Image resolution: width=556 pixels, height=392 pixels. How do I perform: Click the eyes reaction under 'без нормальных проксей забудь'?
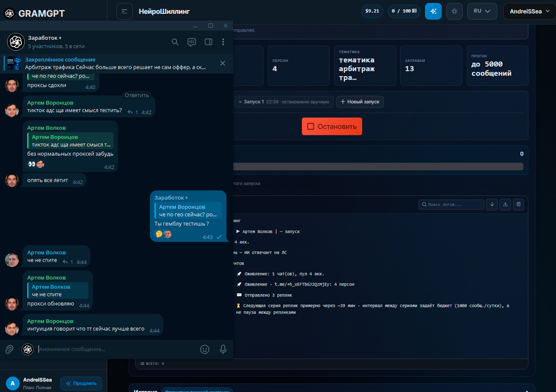[x=32, y=164]
